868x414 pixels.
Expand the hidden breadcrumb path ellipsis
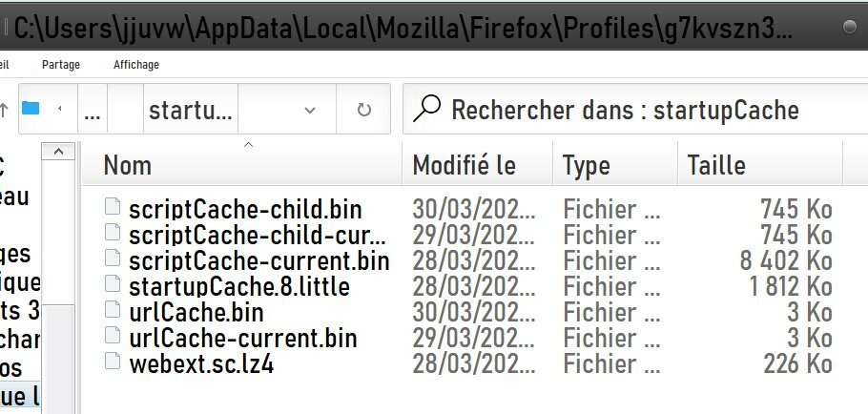click(93, 111)
